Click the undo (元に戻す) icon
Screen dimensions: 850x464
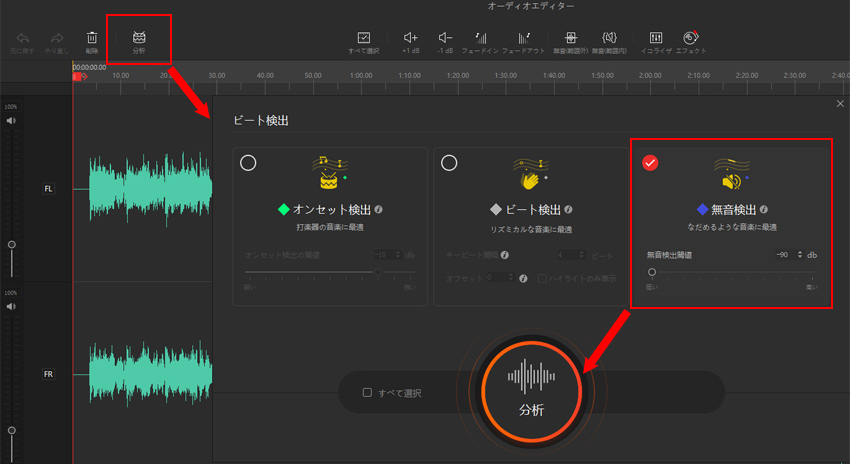point(22,38)
